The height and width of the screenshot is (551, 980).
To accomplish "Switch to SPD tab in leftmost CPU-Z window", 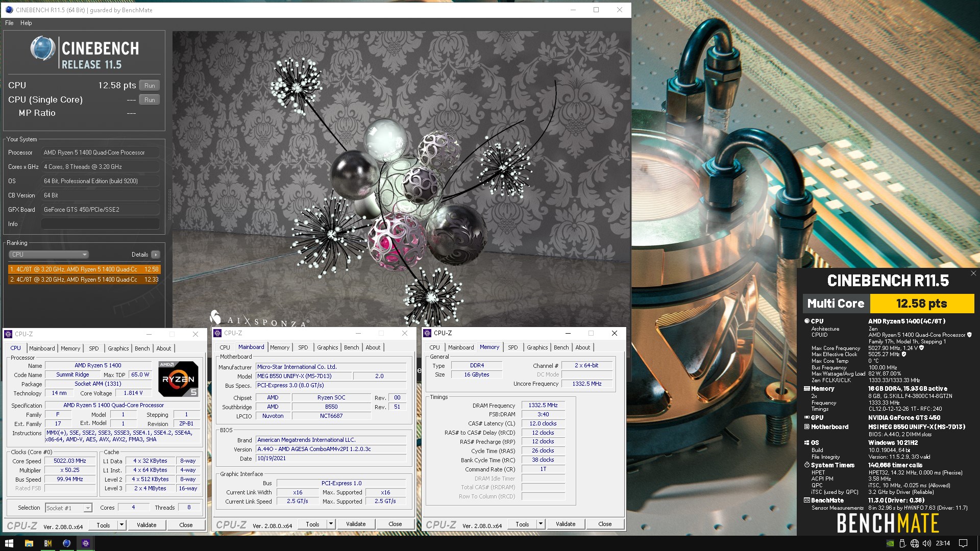I will (x=94, y=348).
